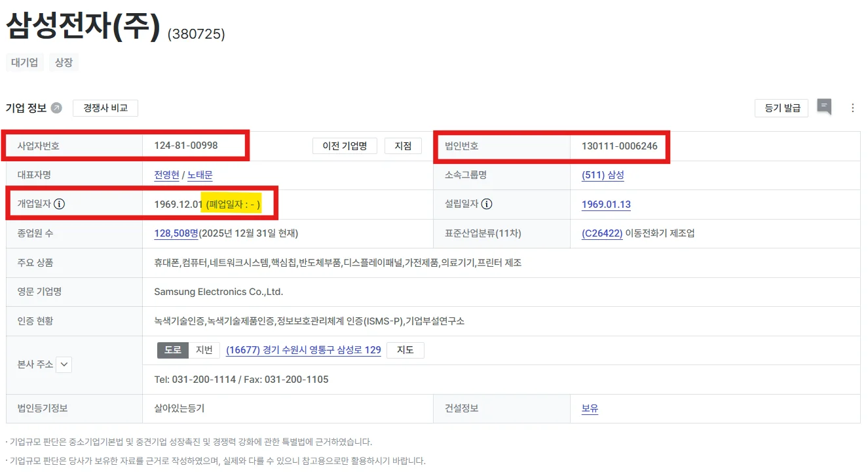Select the business number 124-81-00998
Viewport: 868px width, 472px height.
(x=186, y=146)
